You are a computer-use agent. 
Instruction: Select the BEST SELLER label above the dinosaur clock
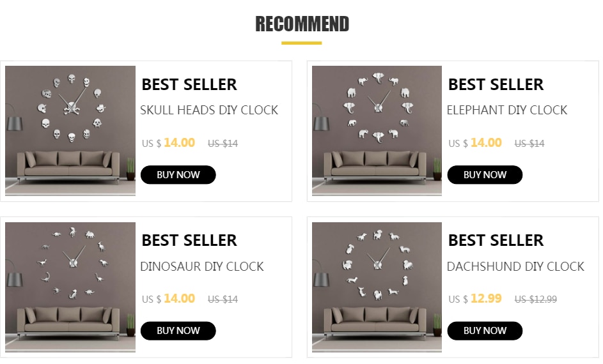coord(189,240)
